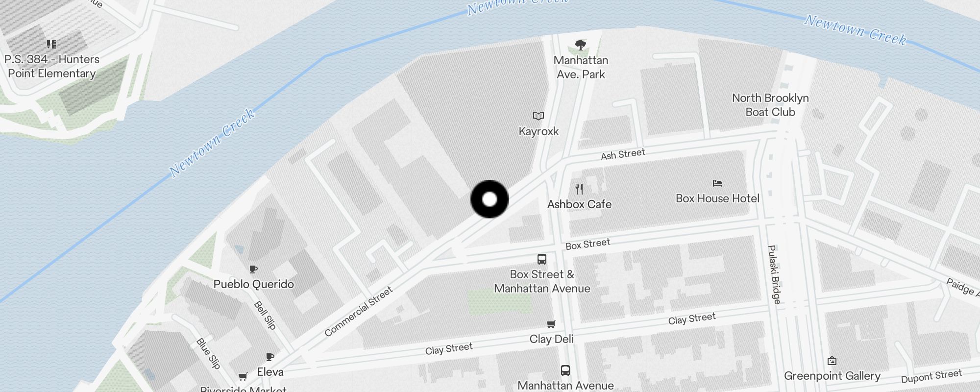Click the Dupont Street label

point(931,376)
